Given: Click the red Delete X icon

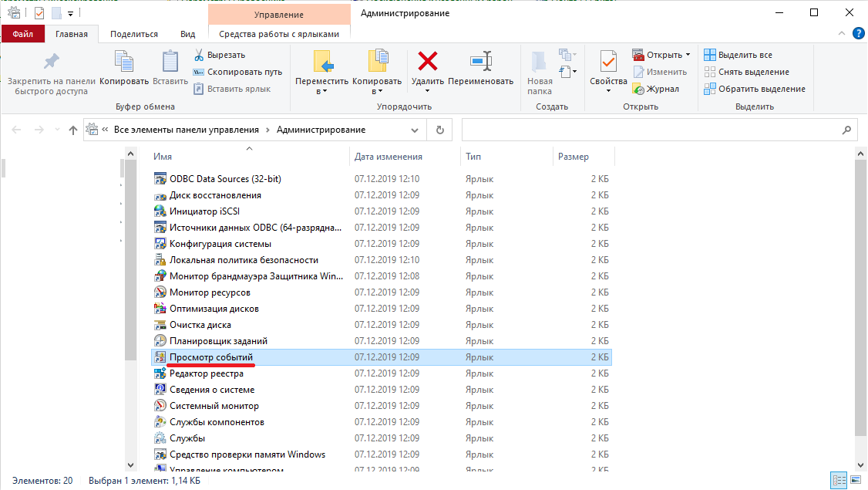Looking at the screenshot, I should pyautogui.click(x=427, y=61).
